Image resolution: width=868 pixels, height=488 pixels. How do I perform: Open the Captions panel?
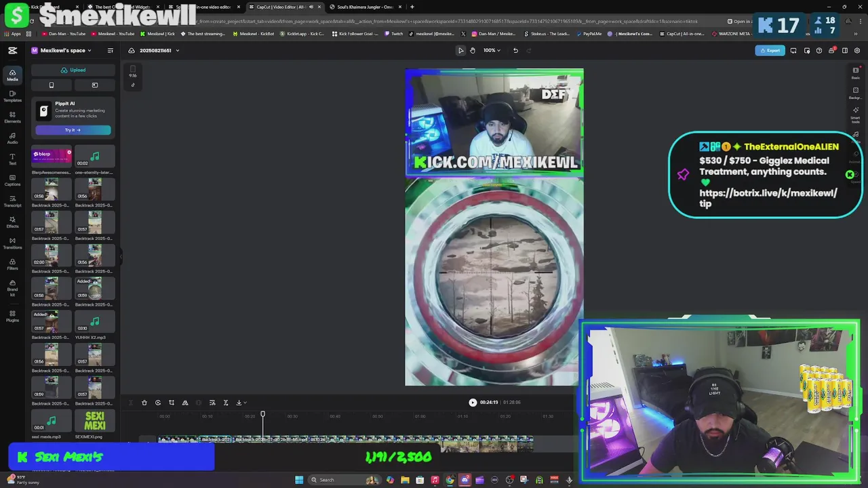12,180
